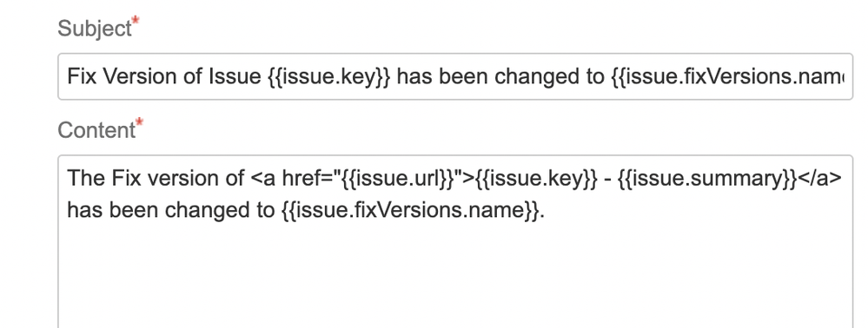
Task: Place cursor on {{issue.key}} in the Content area
Action: (536, 178)
